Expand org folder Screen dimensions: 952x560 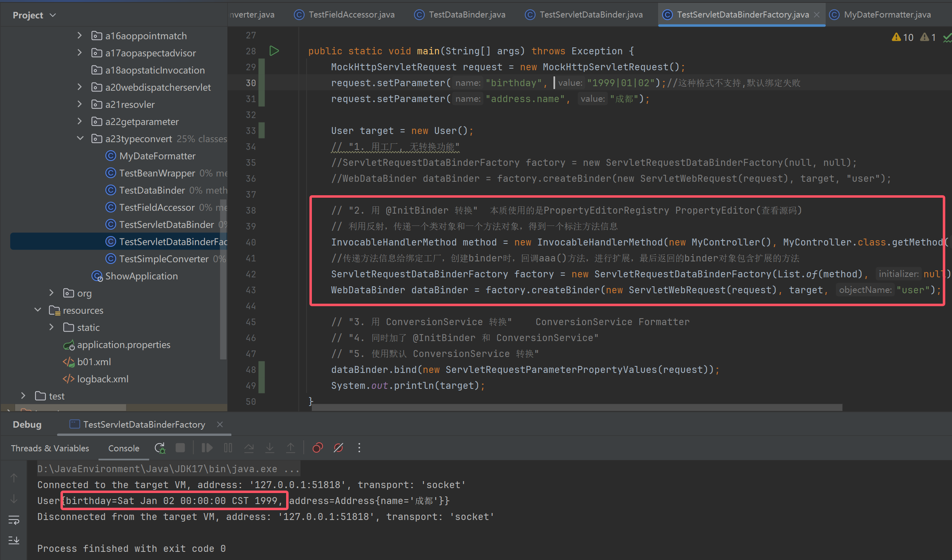(51, 293)
